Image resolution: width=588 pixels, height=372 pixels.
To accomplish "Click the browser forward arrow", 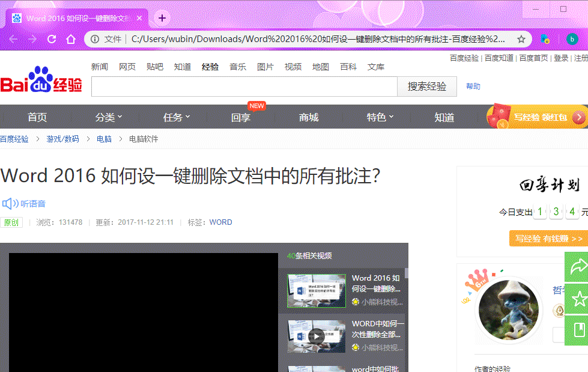I will [x=32, y=39].
